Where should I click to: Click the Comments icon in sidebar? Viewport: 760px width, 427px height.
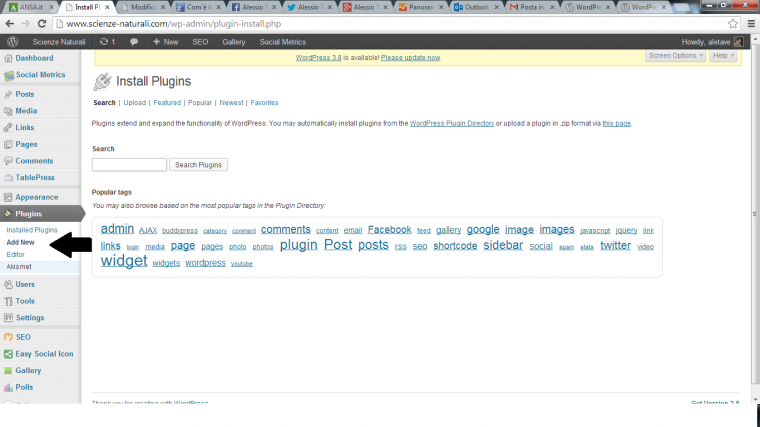(x=8, y=161)
